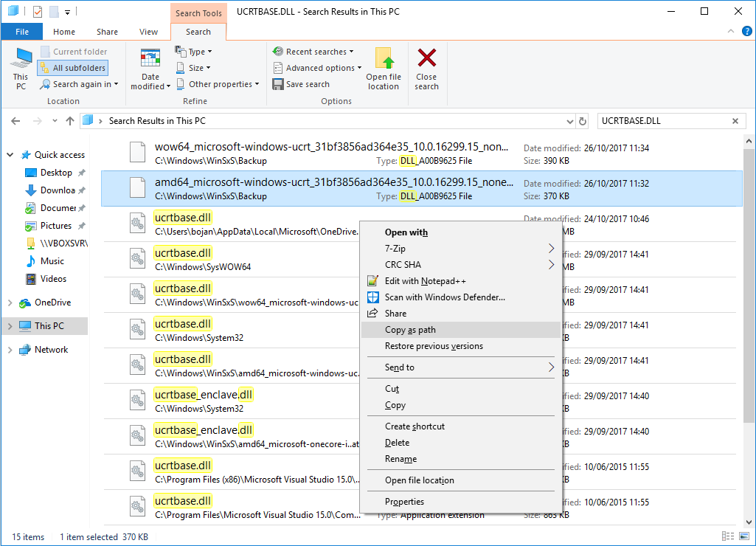The width and height of the screenshot is (756, 546).
Task: Select the All subfolders option
Action: tap(73, 68)
